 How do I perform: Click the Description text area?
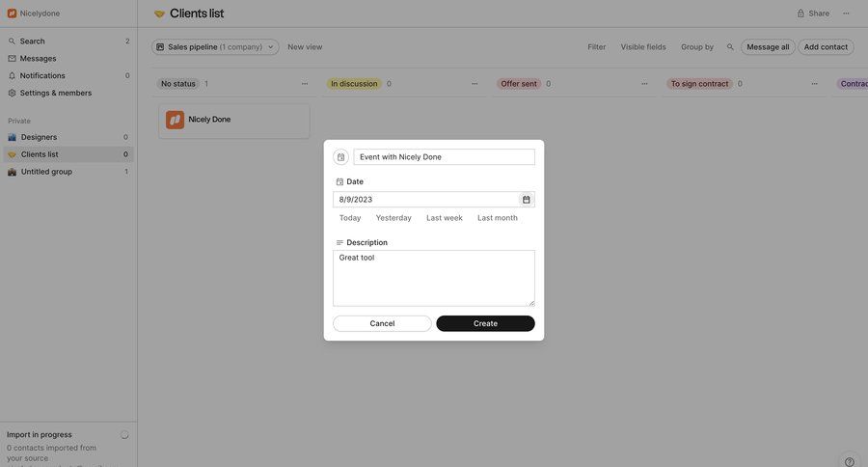click(433, 278)
